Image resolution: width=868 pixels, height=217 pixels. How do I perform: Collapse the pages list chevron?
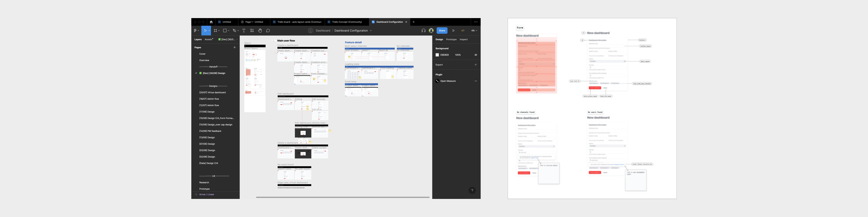coord(237,39)
